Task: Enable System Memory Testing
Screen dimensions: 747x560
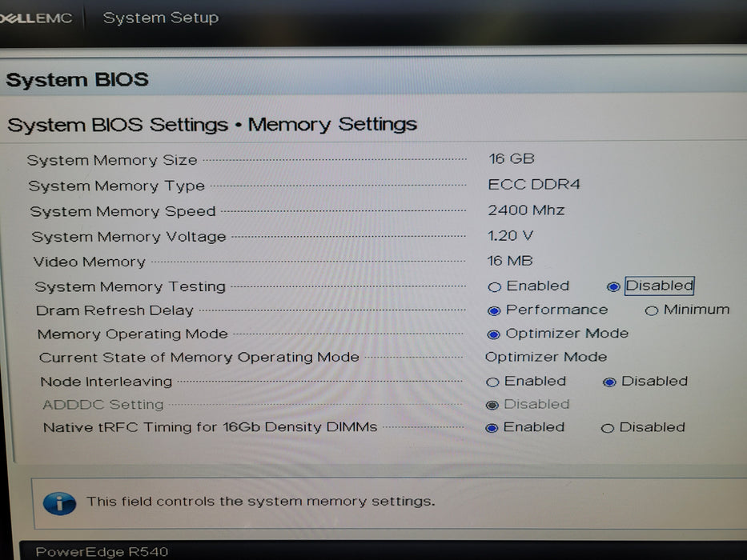Action: click(x=528, y=286)
